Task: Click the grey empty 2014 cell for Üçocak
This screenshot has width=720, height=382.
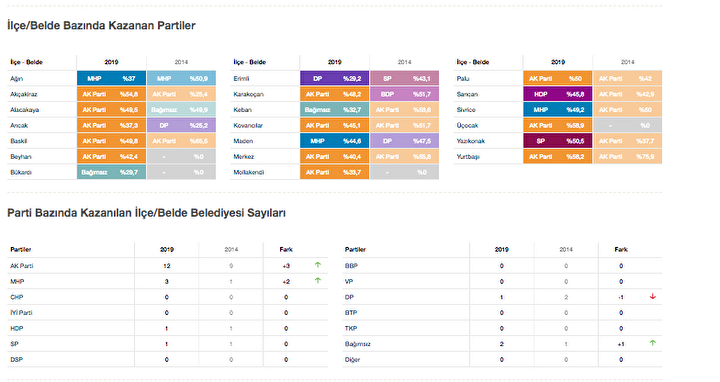Action: point(628,125)
